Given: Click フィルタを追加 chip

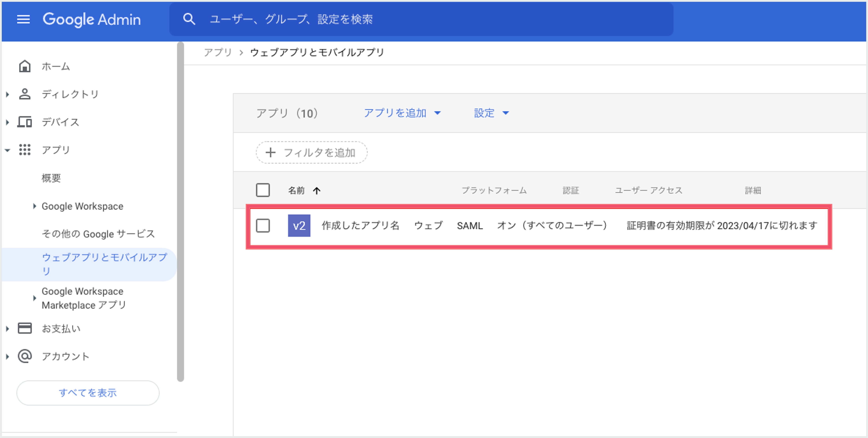Looking at the screenshot, I should pos(311,152).
